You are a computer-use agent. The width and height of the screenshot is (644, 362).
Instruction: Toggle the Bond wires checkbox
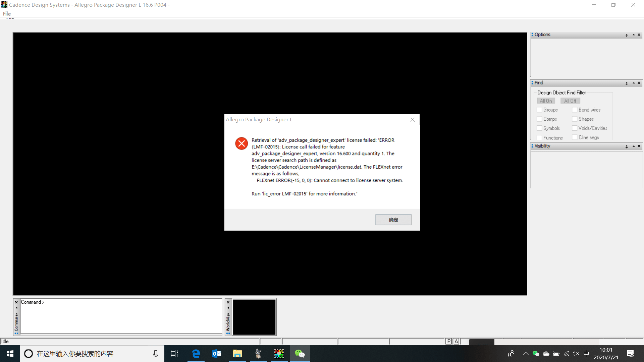coord(575,110)
